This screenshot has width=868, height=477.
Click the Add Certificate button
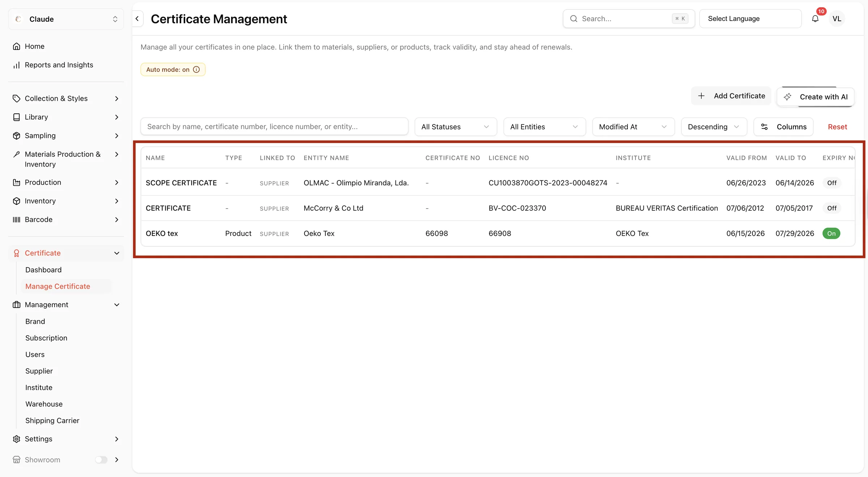click(x=731, y=96)
